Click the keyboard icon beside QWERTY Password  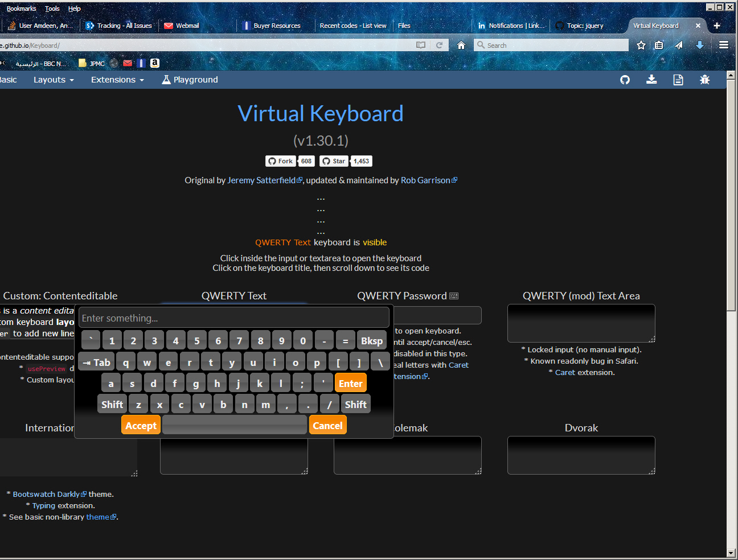click(x=454, y=296)
